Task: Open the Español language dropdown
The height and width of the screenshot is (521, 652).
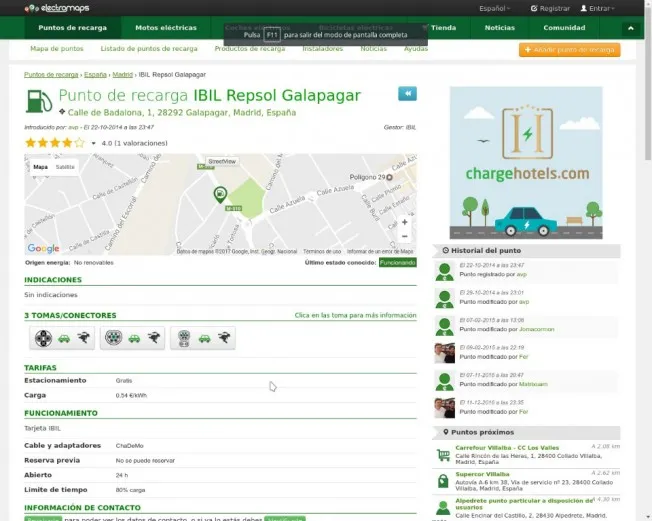Action: click(x=494, y=8)
